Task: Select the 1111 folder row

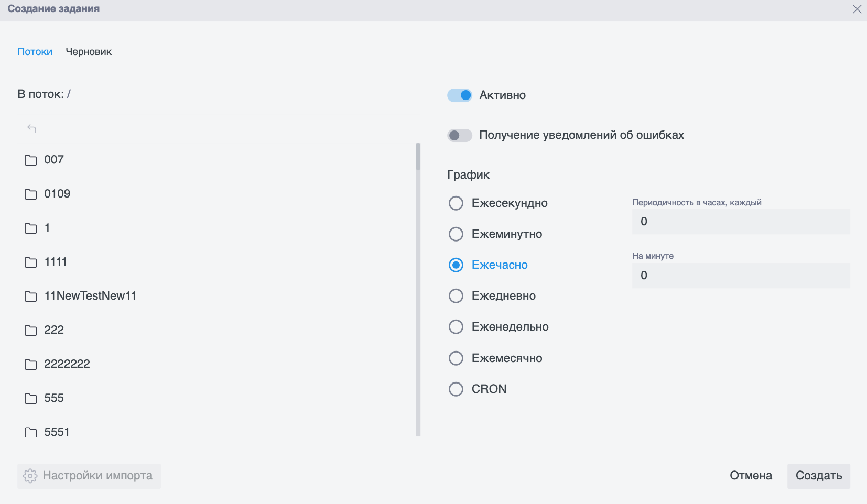Action: click(x=216, y=262)
